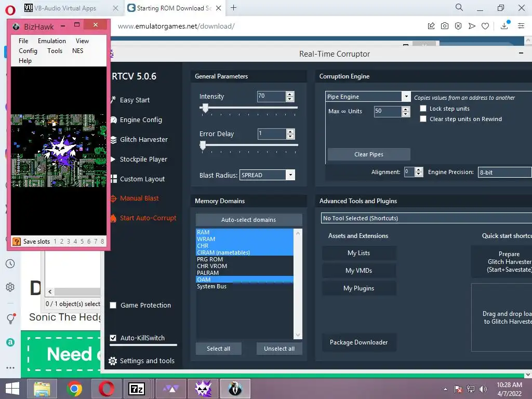Open the My VMDs button
This screenshot has width=532, height=399.
click(x=358, y=271)
